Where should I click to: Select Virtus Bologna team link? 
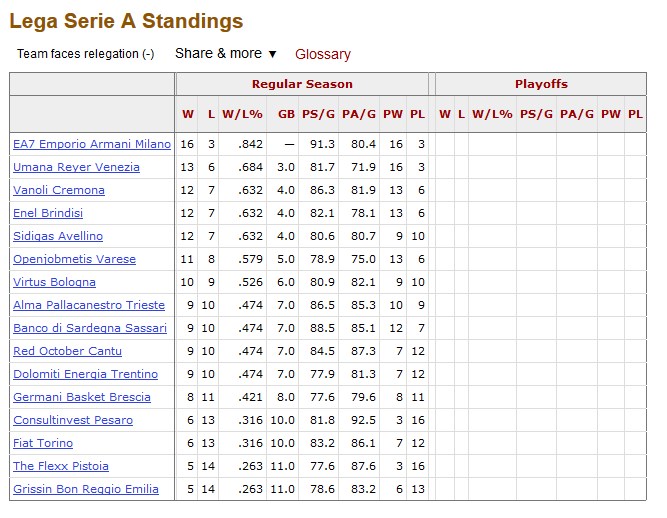click(54, 282)
